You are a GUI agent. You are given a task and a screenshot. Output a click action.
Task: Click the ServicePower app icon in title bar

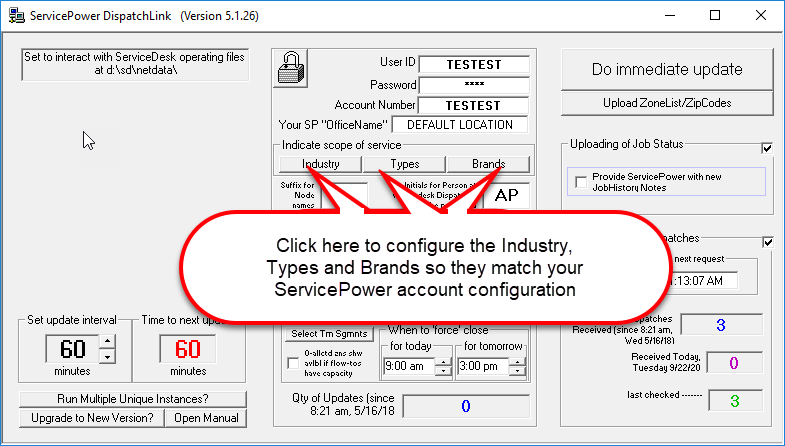point(13,15)
